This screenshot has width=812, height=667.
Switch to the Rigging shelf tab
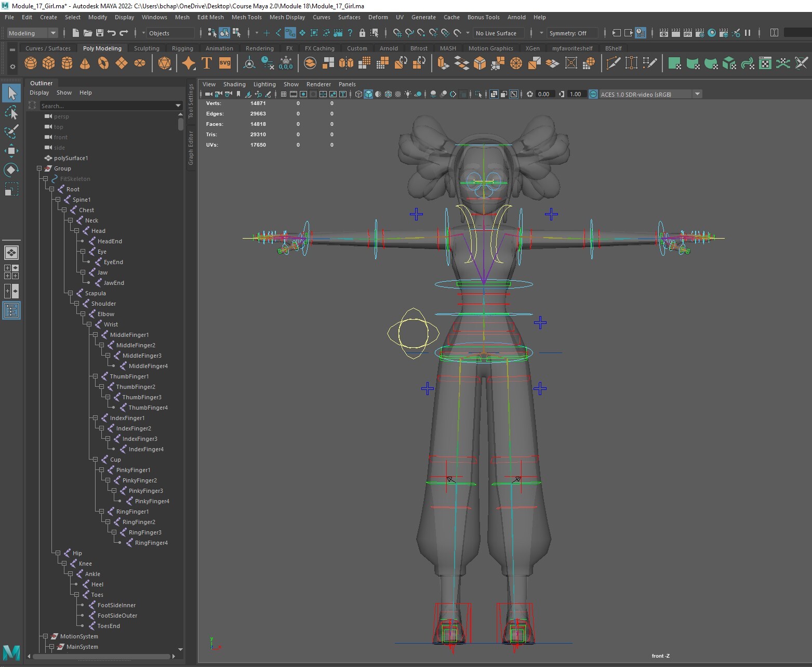[x=182, y=48]
